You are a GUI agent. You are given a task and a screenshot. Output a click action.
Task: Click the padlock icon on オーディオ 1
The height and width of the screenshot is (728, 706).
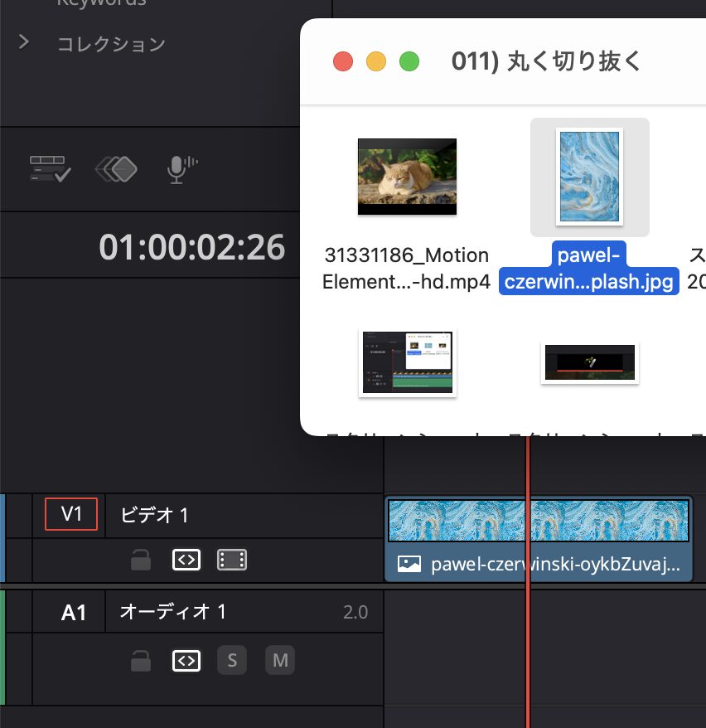point(140,660)
